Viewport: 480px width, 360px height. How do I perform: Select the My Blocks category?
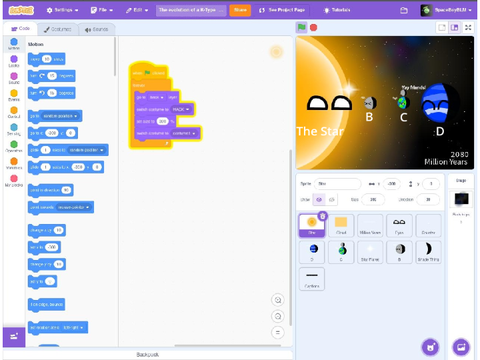pos(14,180)
